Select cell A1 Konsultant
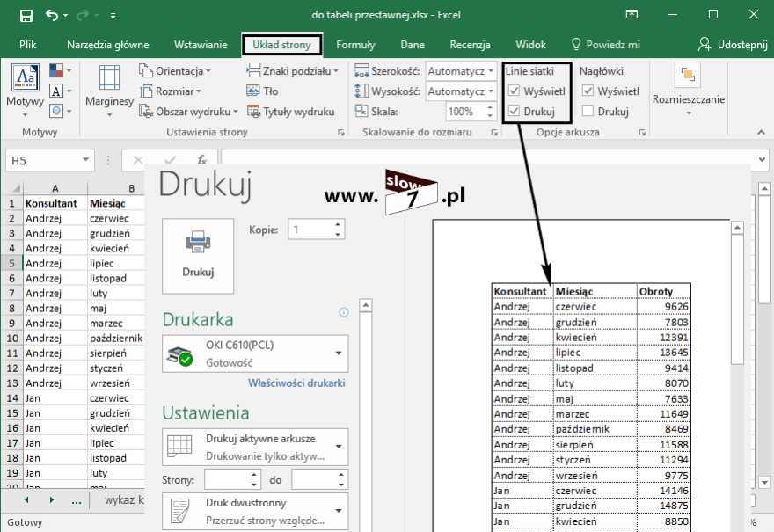The height and width of the screenshot is (532, 774). [x=55, y=203]
